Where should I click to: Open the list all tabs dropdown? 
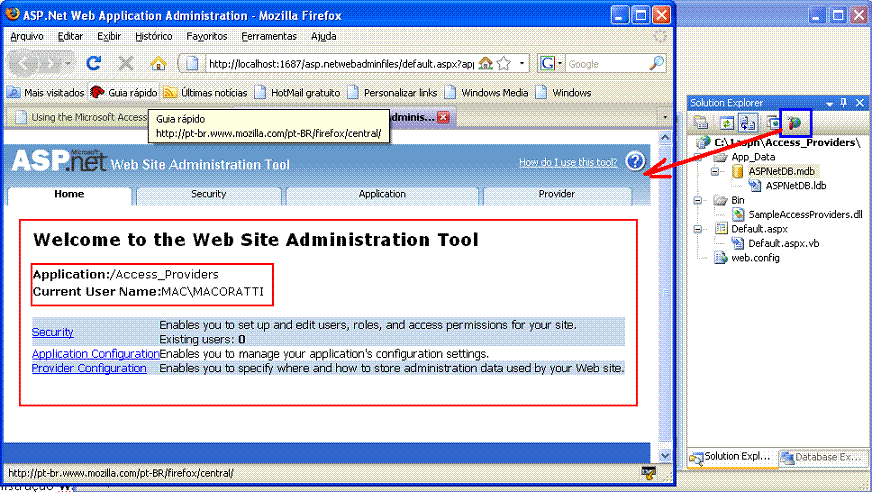point(664,117)
